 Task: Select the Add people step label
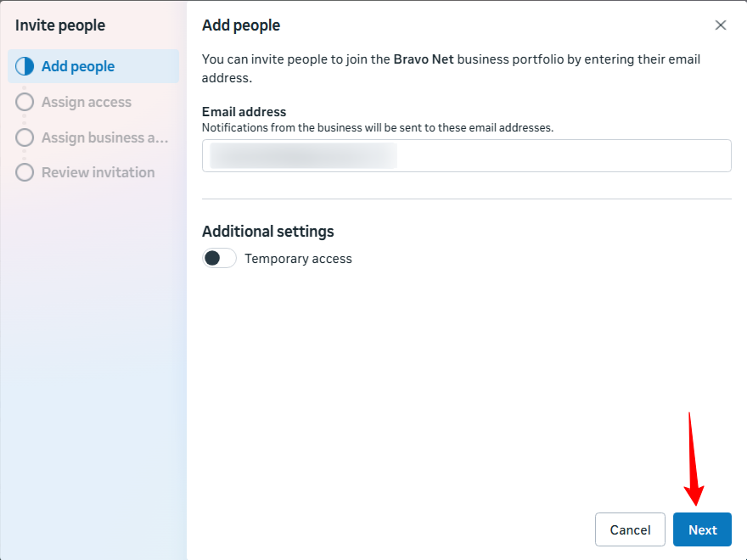pyautogui.click(x=78, y=66)
